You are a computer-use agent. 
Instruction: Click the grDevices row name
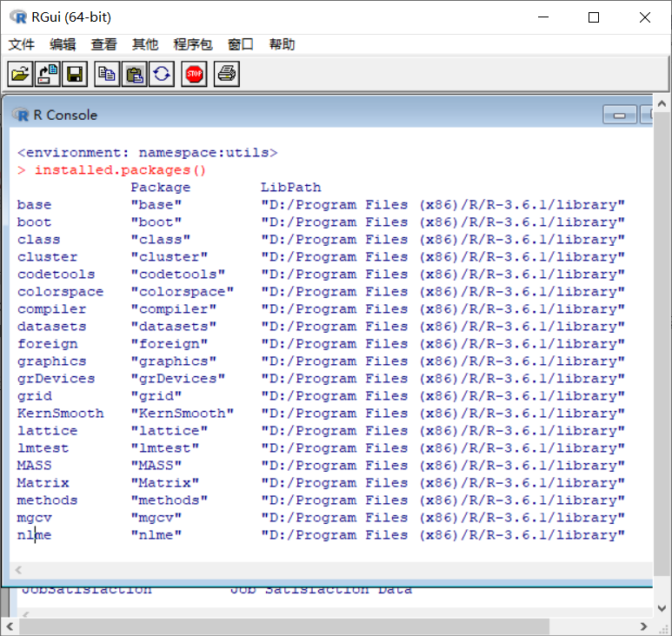tap(57, 379)
